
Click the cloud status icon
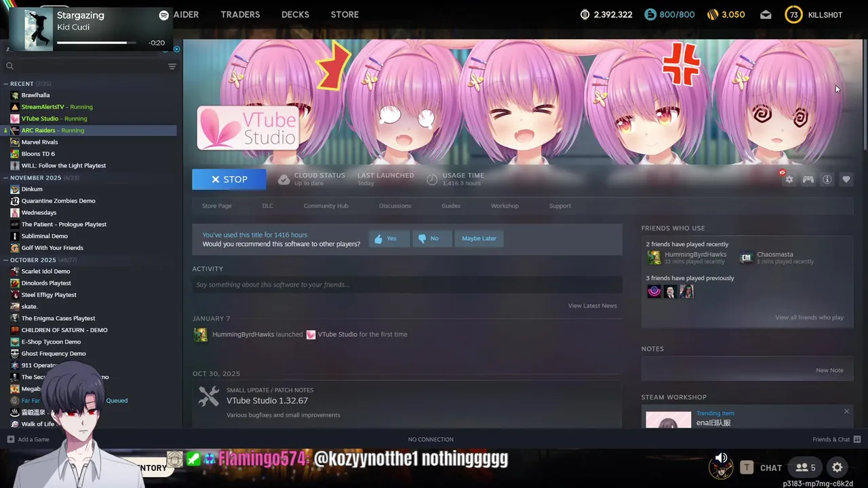point(283,180)
